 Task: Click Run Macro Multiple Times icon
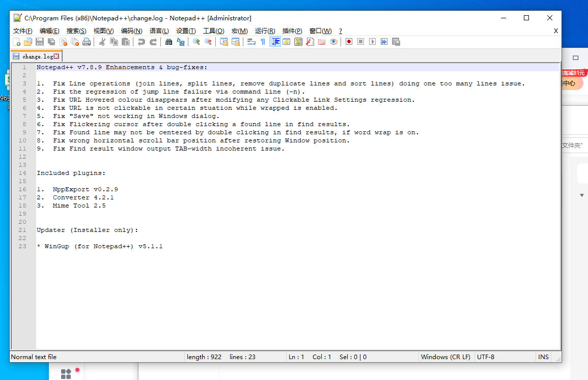384,42
